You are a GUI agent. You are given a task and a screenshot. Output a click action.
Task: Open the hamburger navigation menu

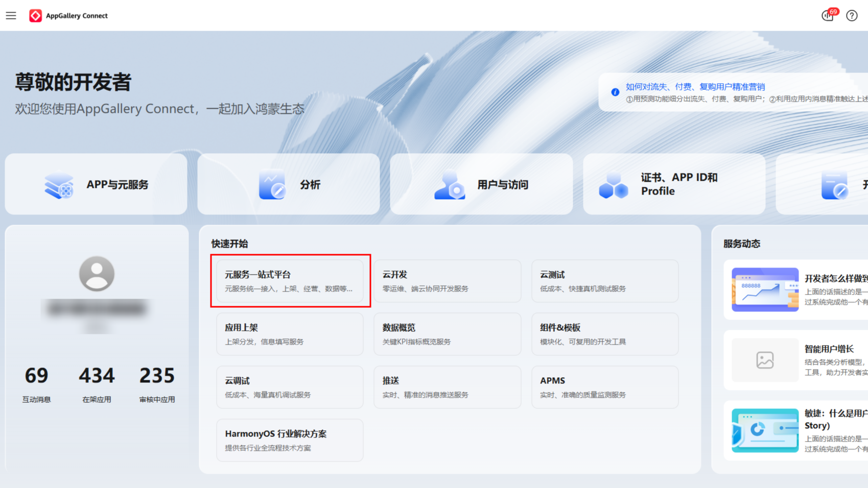pos(11,16)
